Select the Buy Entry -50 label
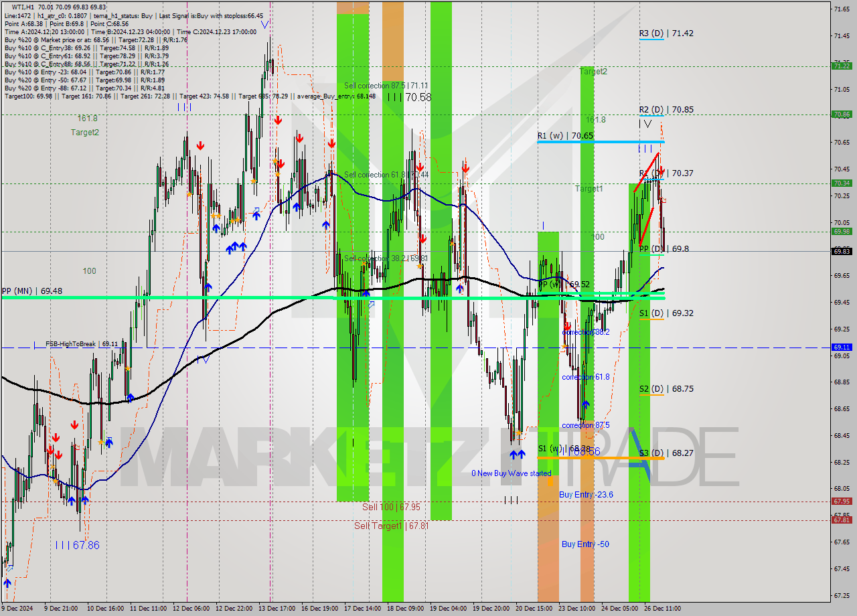The width and height of the screenshot is (857, 616). 585,544
